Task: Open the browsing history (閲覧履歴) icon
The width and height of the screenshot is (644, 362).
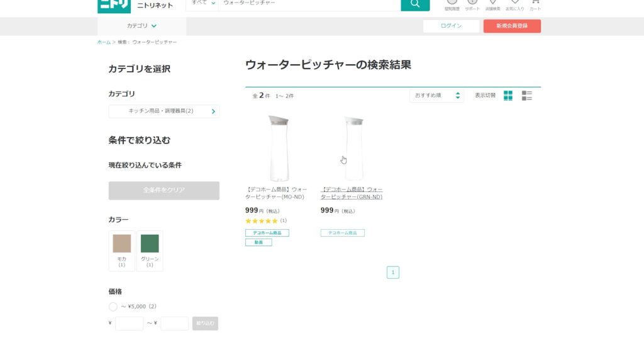Action: click(x=452, y=3)
